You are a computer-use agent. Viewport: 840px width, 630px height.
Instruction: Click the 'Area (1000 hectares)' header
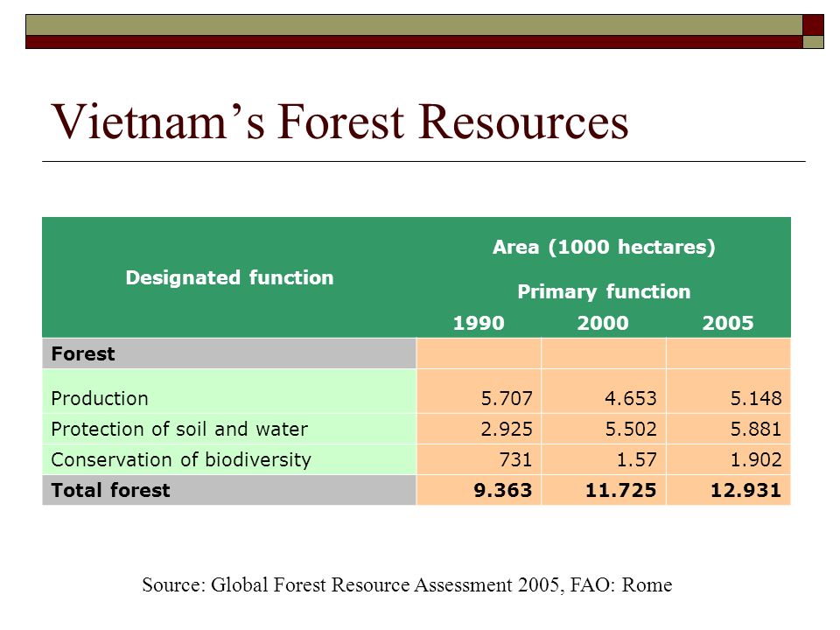[x=604, y=247]
